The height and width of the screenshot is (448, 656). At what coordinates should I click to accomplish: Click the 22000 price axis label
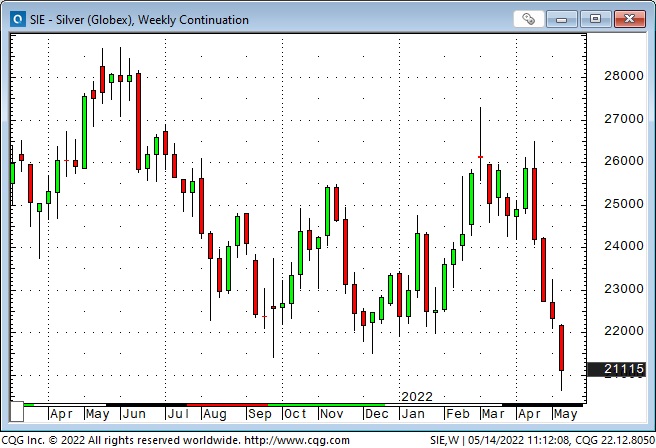624,331
